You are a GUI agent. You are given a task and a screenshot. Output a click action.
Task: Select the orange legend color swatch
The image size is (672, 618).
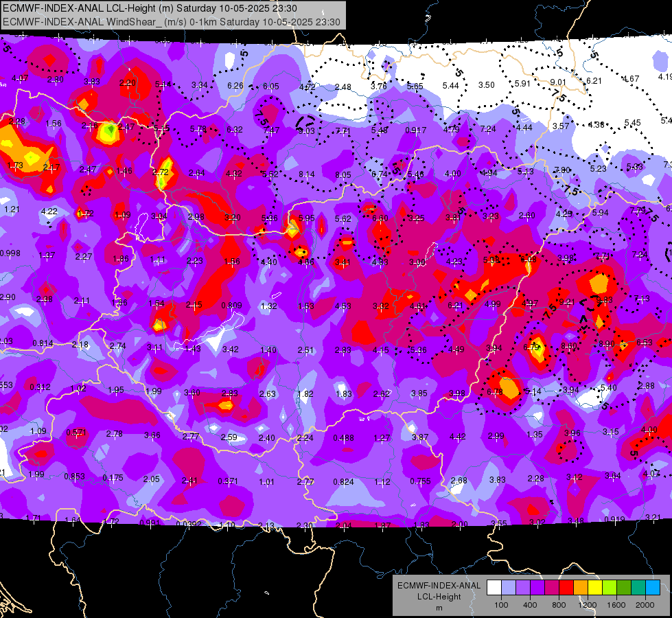tap(581, 588)
